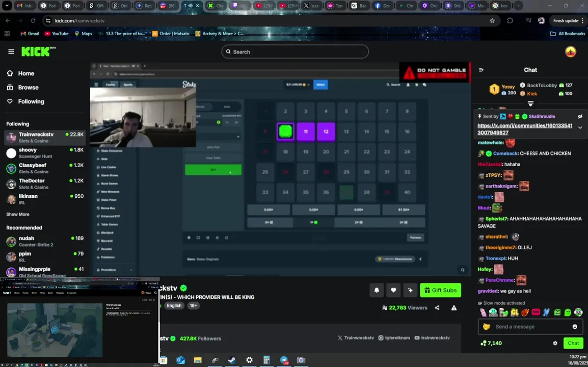Open the All Bookmarks folder
This screenshot has height=367, width=588.
[x=568, y=34]
